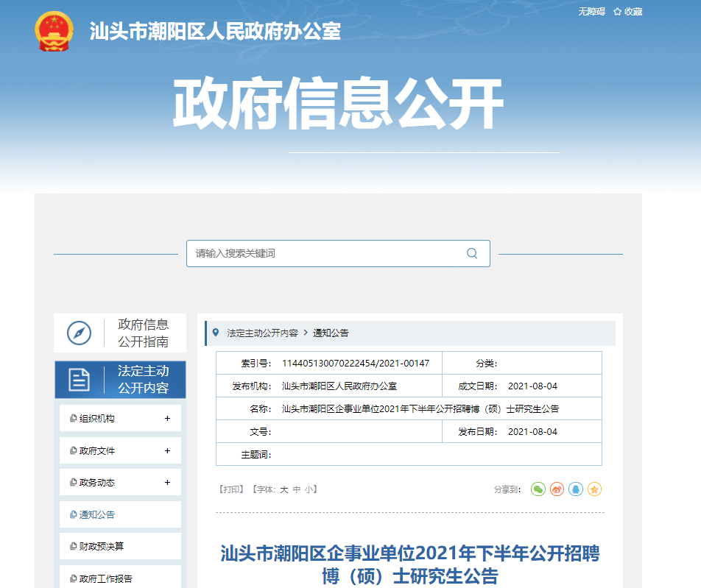Click the search magnifier icon

pos(472,253)
